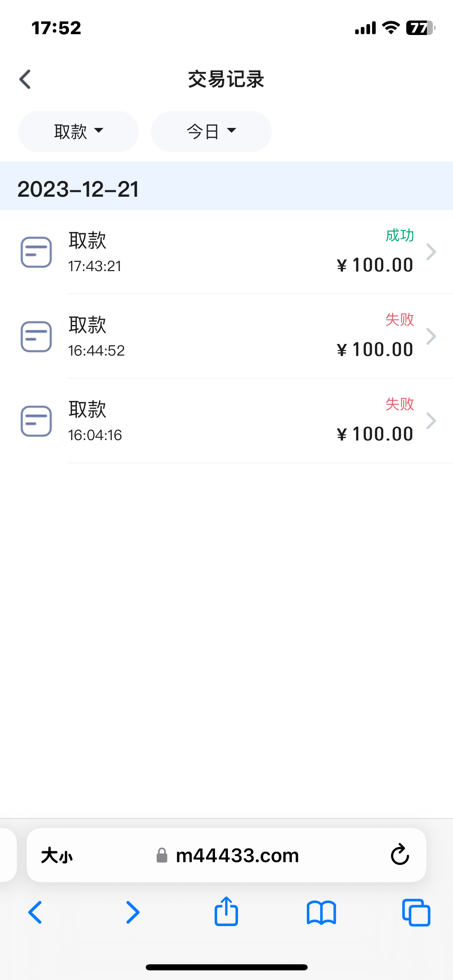The height and width of the screenshot is (980, 453).
Task: Tap the 大小 text size button
Action: (x=57, y=855)
